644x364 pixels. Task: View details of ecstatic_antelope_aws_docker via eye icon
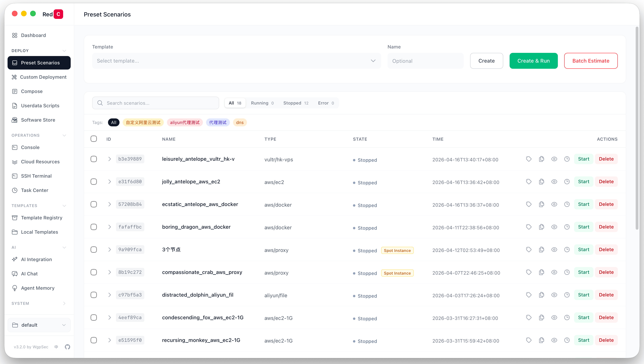coord(554,204)
